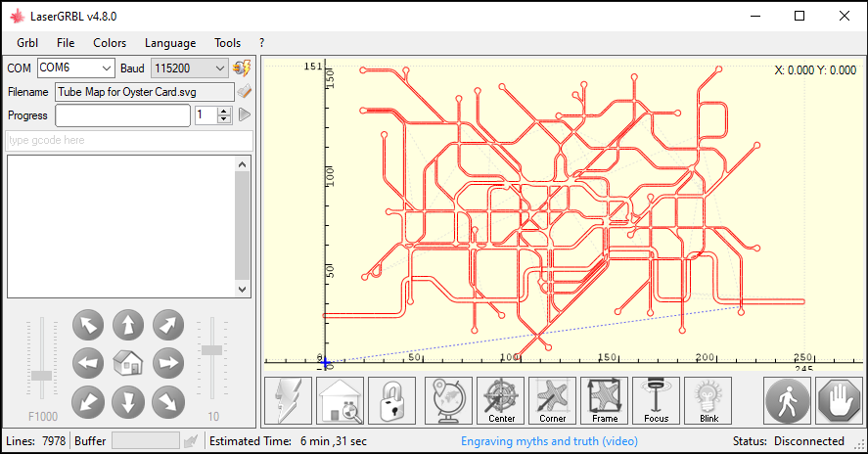This screenshot has height=454, width=868.
Task: Click the Estimated Time 6 min, 31 sec text
Action: pos(288,441)
